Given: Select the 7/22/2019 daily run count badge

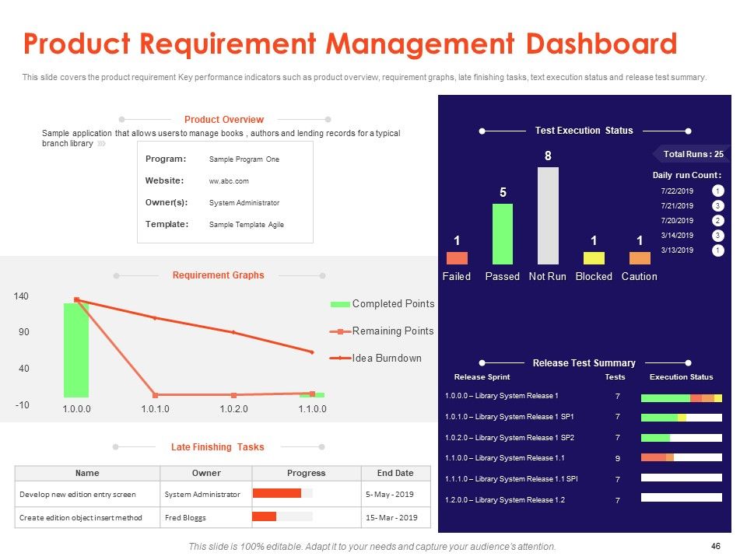Looking at the screenshot, I should tap(717, 191).
